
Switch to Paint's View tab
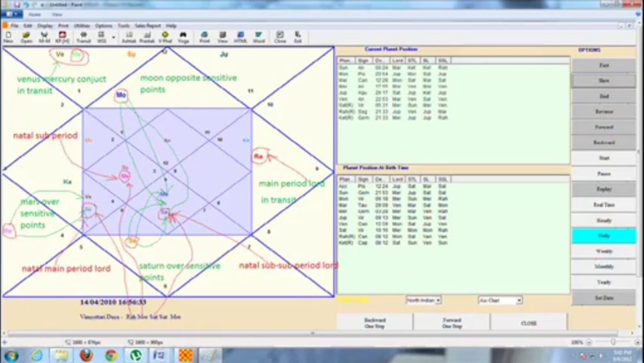point(57,15)
